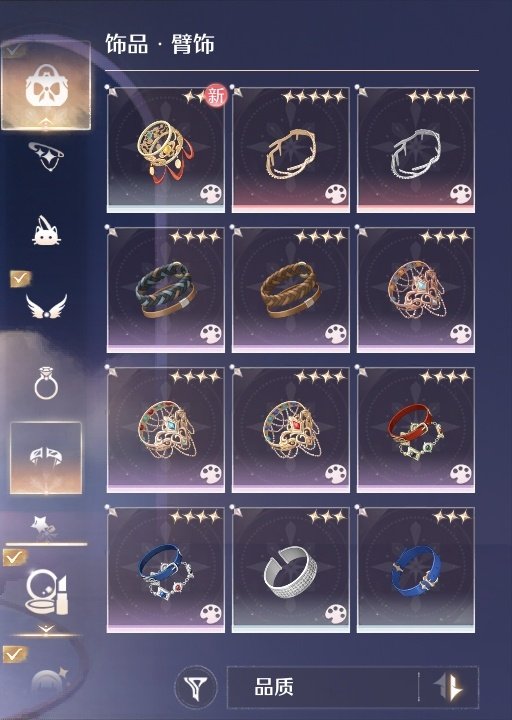Toggle the sort order arrows icon
The image size is (512, 720).
coord(449,687)
